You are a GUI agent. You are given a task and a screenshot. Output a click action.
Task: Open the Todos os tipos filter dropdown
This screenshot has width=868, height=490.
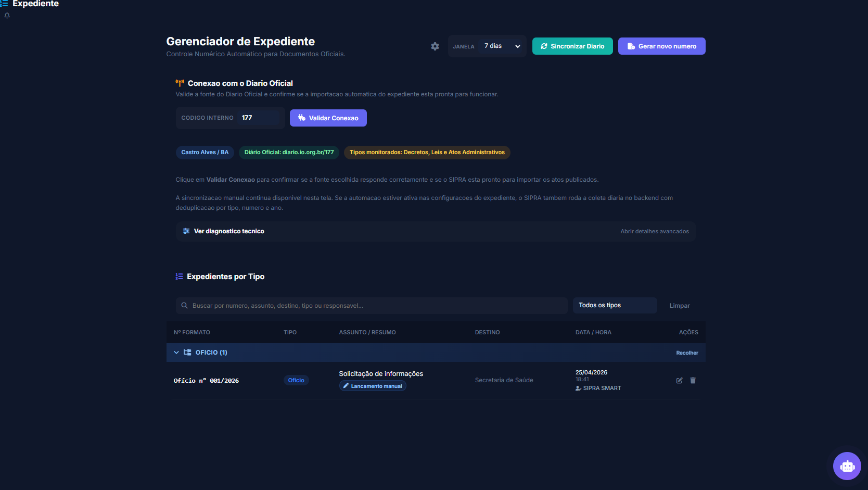point(615,306)
